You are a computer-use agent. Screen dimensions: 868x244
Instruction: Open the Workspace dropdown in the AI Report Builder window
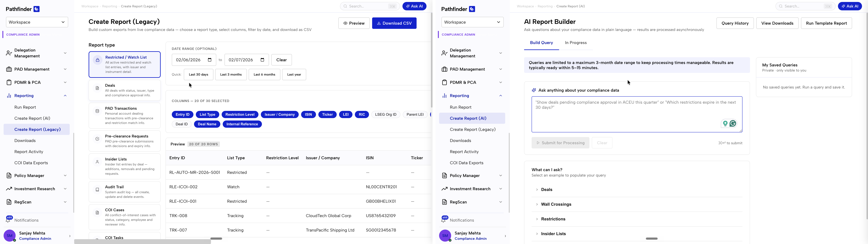pyautogui.click(x=472, y=22)
